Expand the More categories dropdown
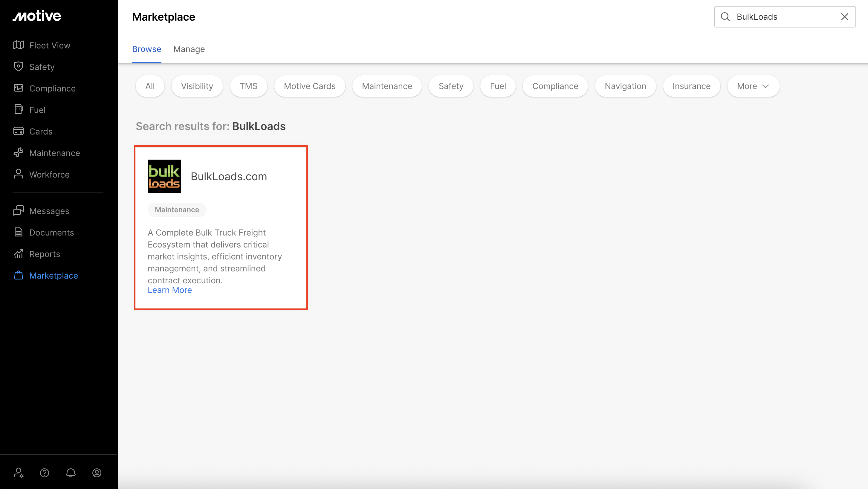868x489 pixels. (753, 86)
